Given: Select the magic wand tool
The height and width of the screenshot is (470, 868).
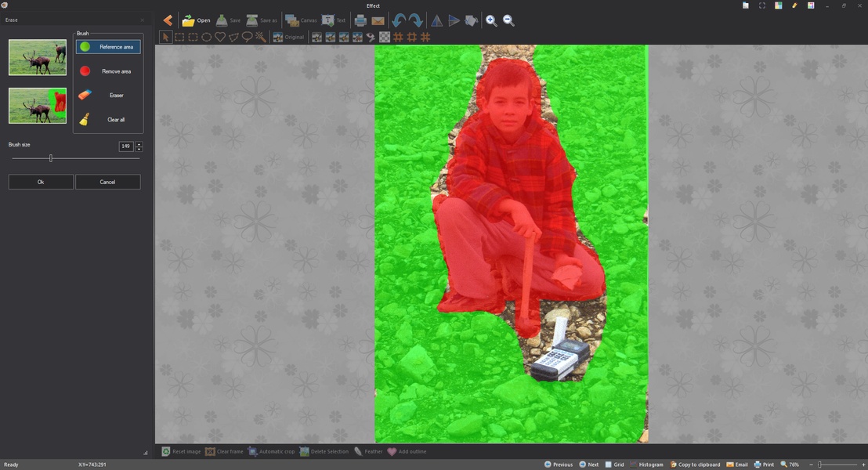Looking at the screenshot, I should (260, 37).
